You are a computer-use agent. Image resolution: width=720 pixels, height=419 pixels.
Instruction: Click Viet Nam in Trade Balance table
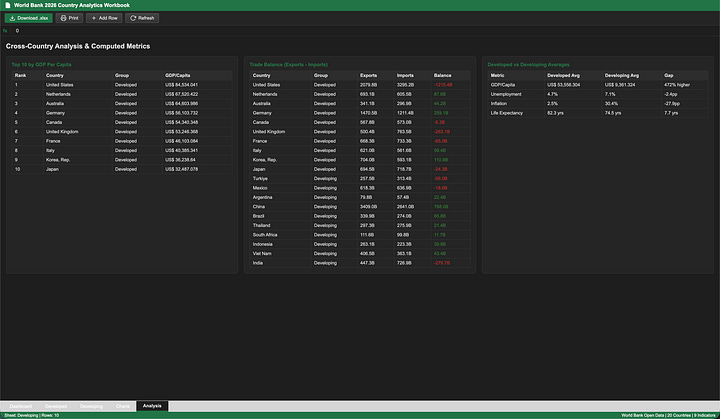(x=262, y=254)
